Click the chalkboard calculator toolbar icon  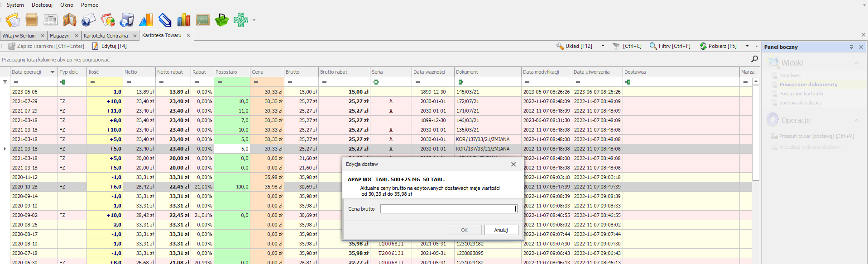[202, 20]
